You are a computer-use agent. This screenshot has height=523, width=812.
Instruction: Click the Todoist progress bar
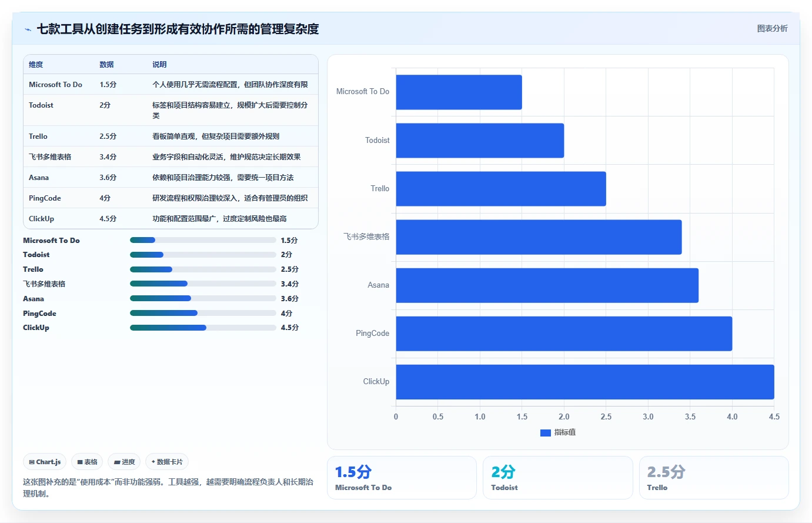203,255
